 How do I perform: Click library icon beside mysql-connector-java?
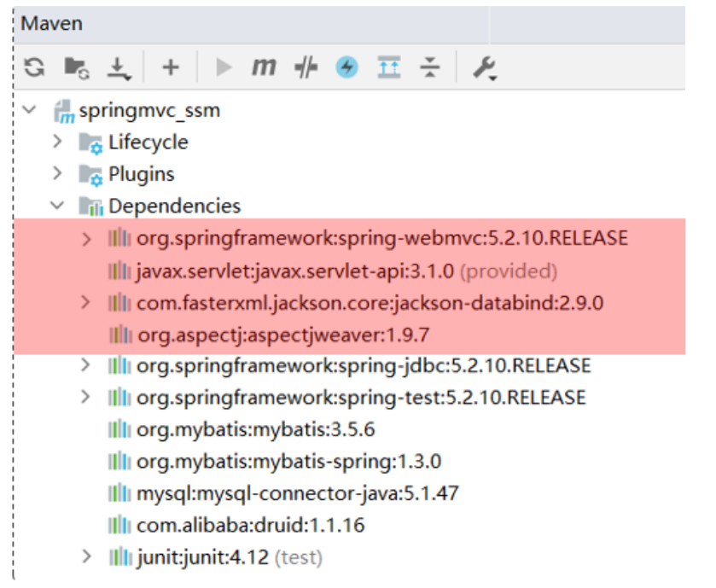click(119, 493)
